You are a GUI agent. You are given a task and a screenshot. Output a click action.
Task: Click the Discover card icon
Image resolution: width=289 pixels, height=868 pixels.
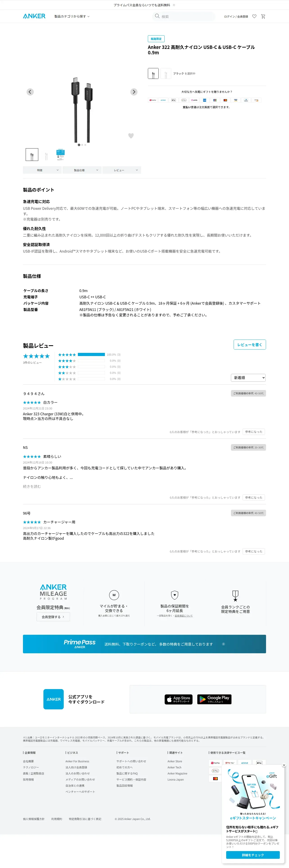click(256, 100)
